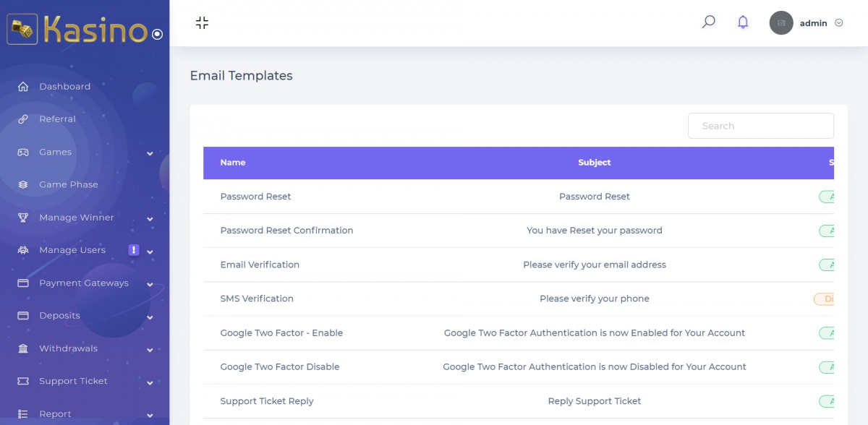Click the Kasino dice logo
Viewport: 868px width, 425px height.
[22, 30]
